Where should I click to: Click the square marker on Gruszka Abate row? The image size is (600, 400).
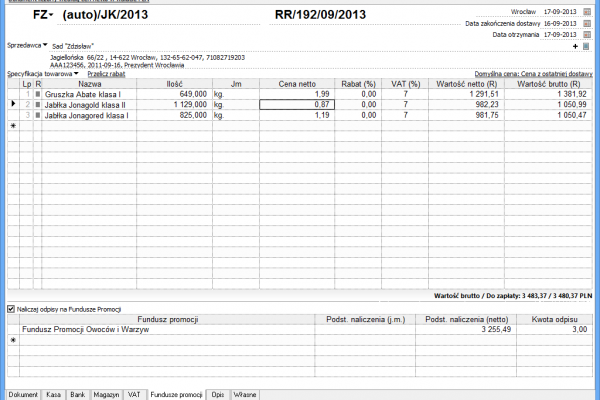coord(38,93)
